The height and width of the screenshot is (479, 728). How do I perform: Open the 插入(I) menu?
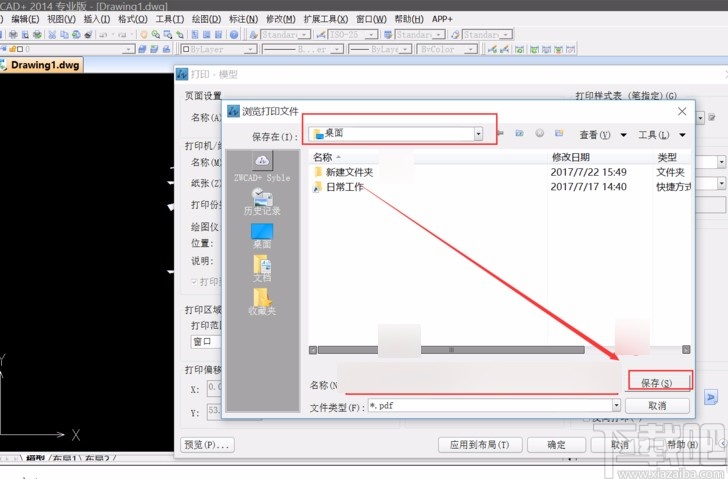point(97,19)
